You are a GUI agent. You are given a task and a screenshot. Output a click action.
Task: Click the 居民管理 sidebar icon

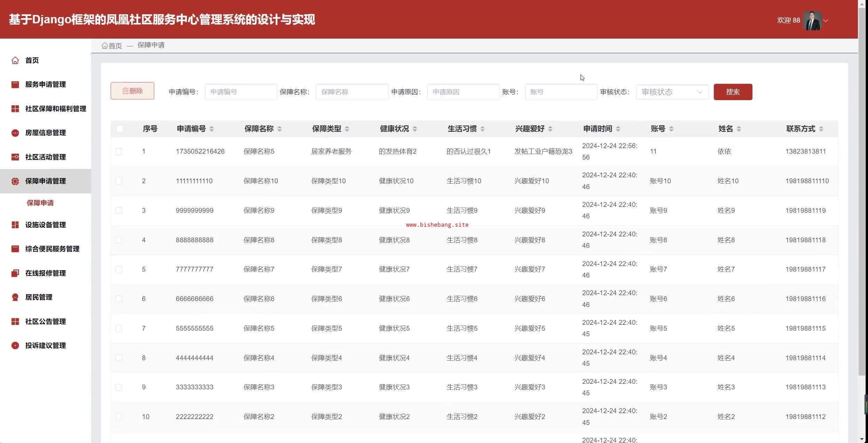pos(15,297)
